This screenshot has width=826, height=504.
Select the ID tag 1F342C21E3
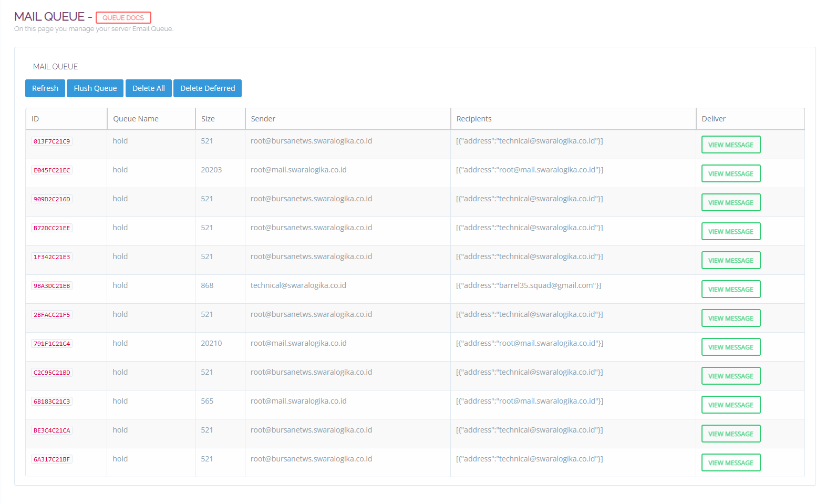coord(51,257)
